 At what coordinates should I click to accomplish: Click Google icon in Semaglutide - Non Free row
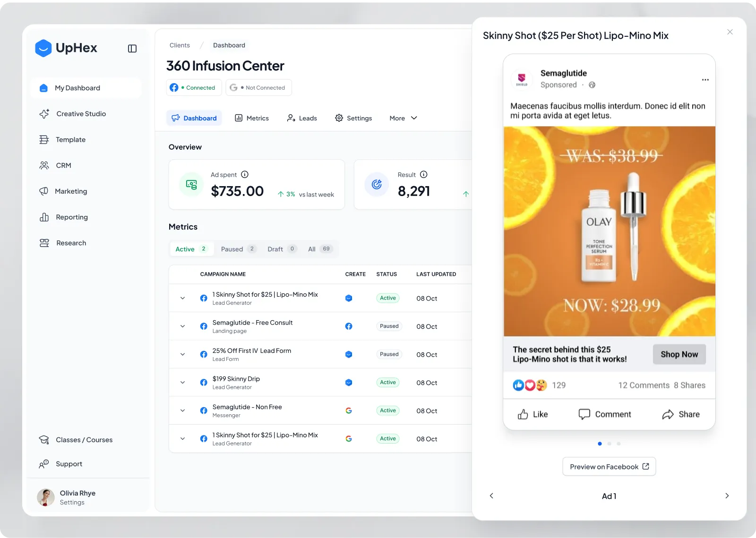(349, 410)
